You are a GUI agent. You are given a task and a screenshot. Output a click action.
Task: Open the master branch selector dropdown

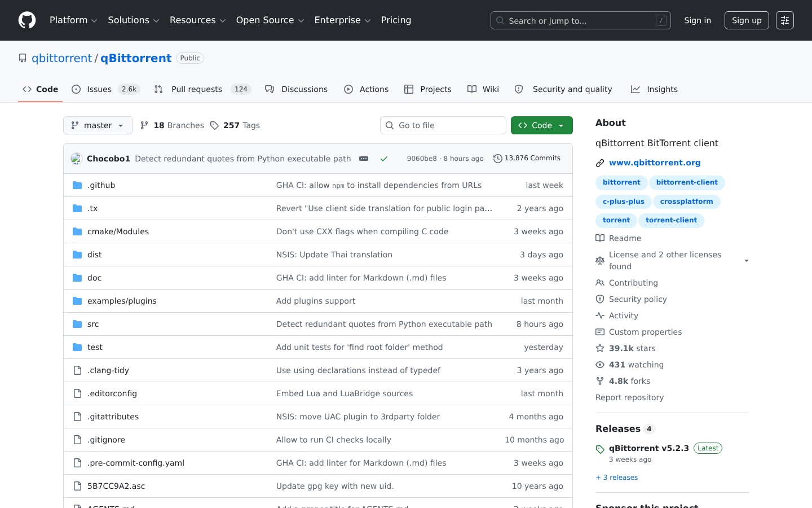pyautogui.click(x=98, y=125)
